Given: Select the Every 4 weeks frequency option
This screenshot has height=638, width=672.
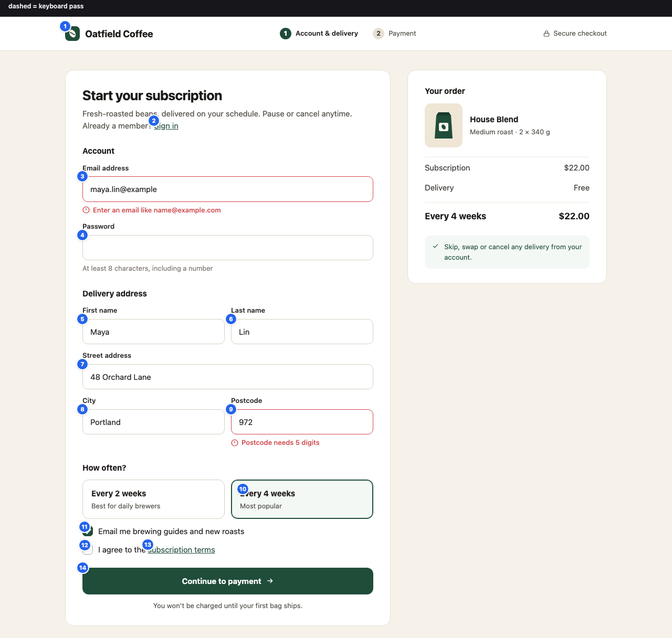Looking at the screenshot, I should tap(302, 499).
